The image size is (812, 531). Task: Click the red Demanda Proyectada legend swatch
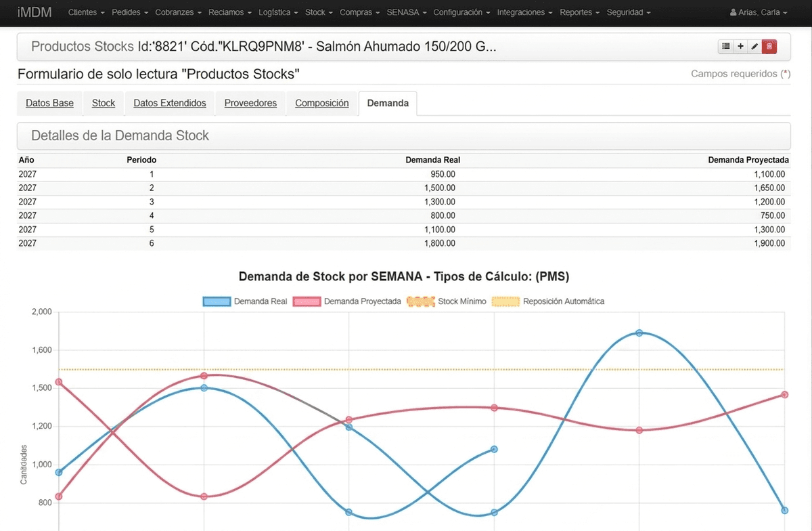click(307, 301)
